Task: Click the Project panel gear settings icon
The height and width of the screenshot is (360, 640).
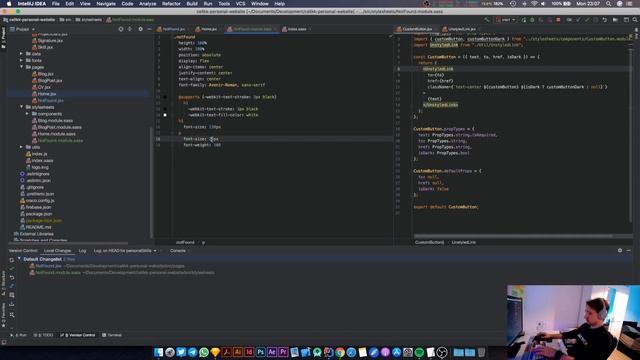Action: pyautogui.click(x=140, y=29)
